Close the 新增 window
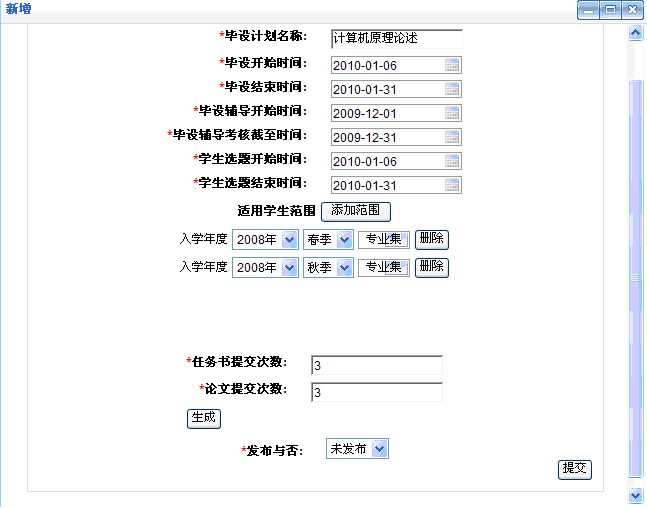This screenshot has height=508, width=647. click(x=632, y=9)
